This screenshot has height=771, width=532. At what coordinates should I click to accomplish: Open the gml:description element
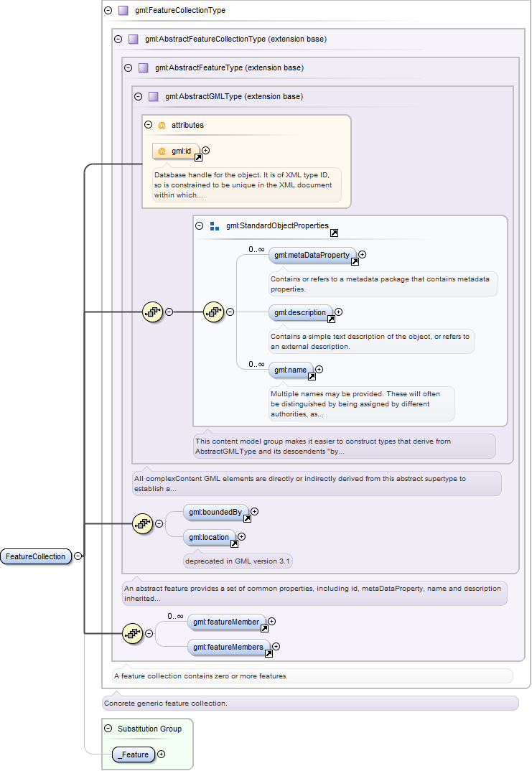click(300, 313)
